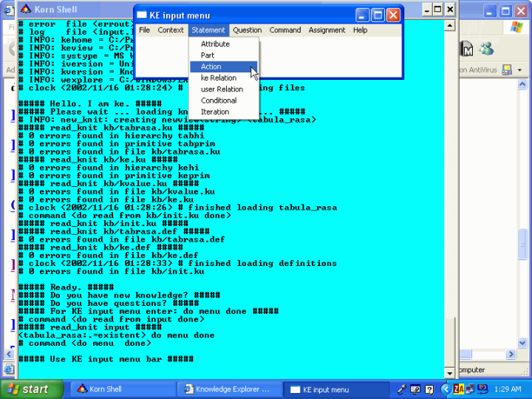Click the microphone icon in the taskbar
The height and width of the screenshot is (399, 532).
(x=402, y=389)
